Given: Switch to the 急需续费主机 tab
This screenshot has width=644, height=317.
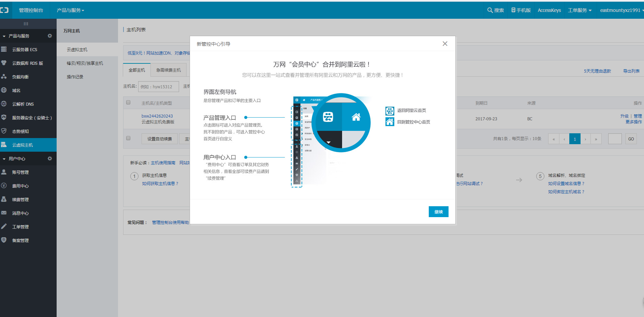Looking at the screenshot, I should point(169,70).
